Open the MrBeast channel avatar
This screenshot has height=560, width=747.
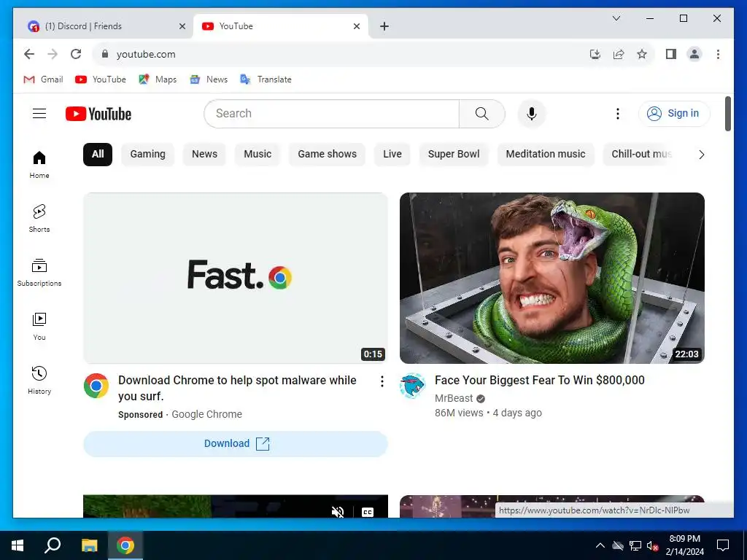(412, 386)
